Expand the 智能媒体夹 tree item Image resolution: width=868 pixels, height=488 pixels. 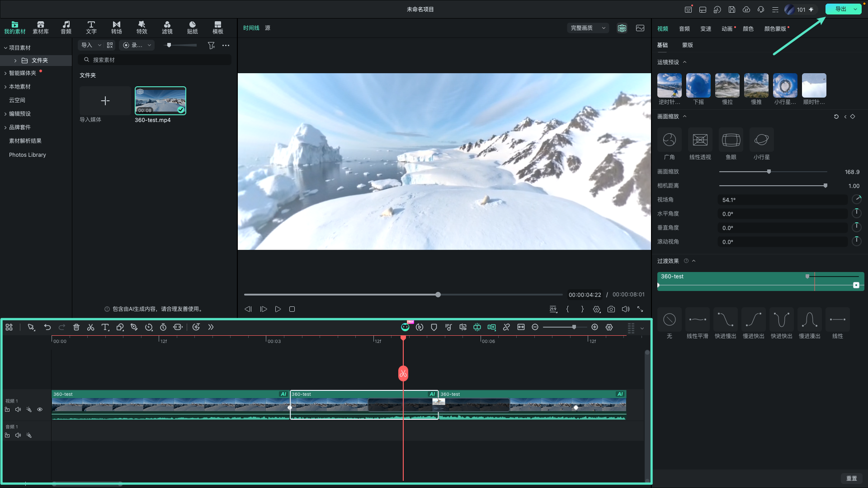tap(5, 73)
